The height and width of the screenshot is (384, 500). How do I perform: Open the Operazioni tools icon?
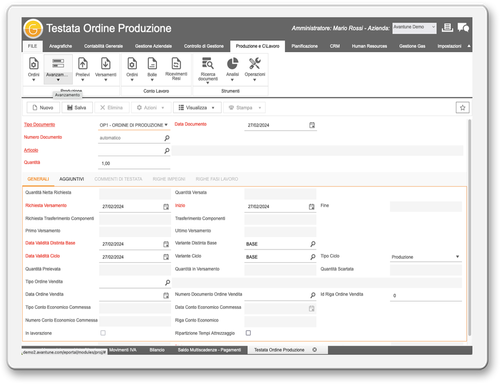[x=255, y=69]
